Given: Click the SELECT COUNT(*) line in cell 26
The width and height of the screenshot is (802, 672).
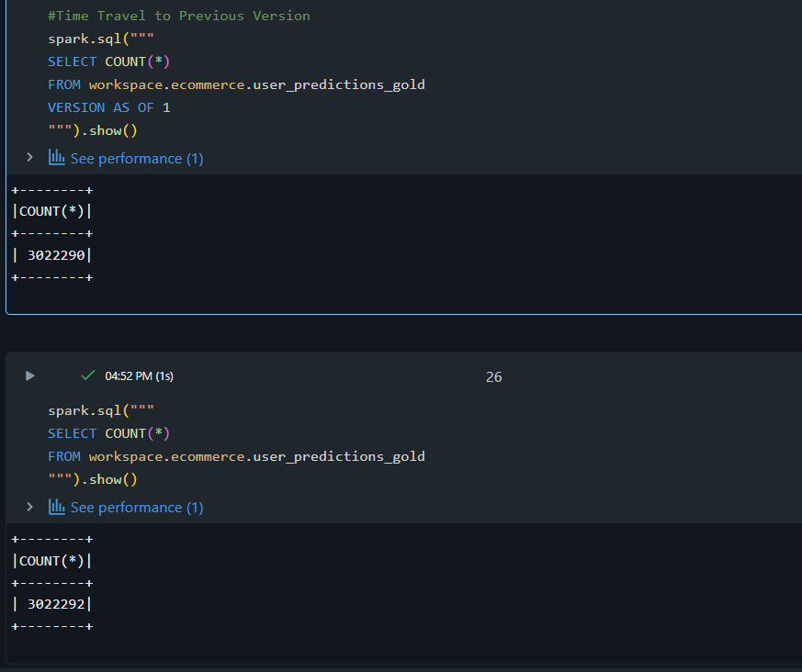Looking at the screenshot, I should pyautogui.click(x=108, y=433).
